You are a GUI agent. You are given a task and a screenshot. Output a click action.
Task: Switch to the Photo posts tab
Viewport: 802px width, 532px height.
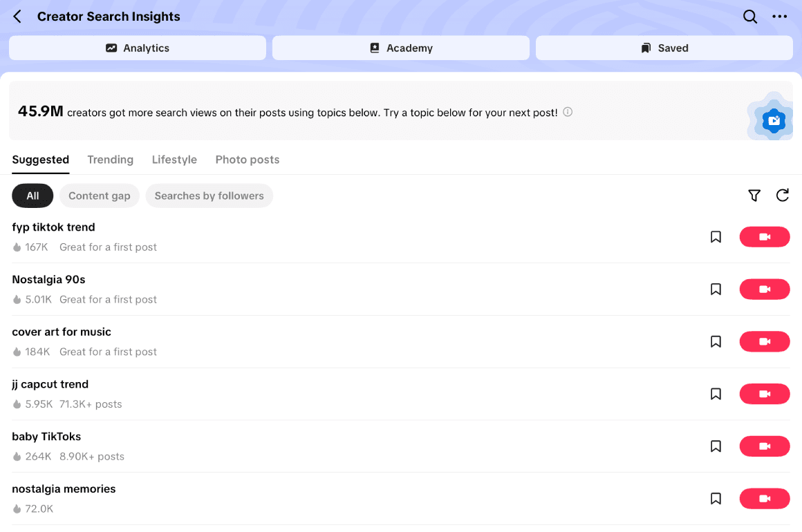click(x=248, y=160)
